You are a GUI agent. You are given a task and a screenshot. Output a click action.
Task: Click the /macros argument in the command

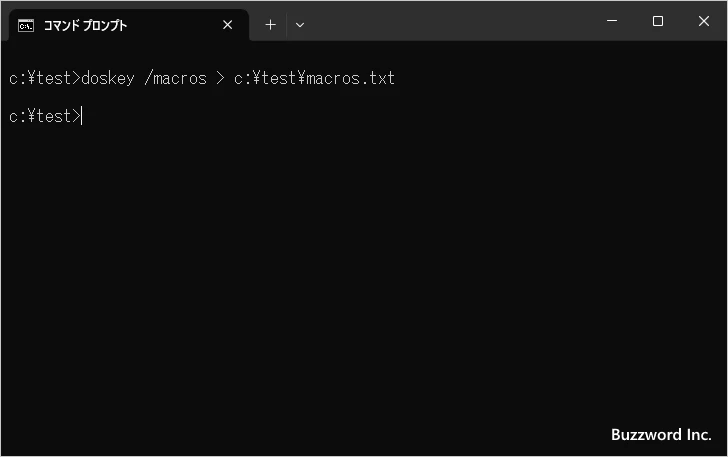[x=176, y=78]
